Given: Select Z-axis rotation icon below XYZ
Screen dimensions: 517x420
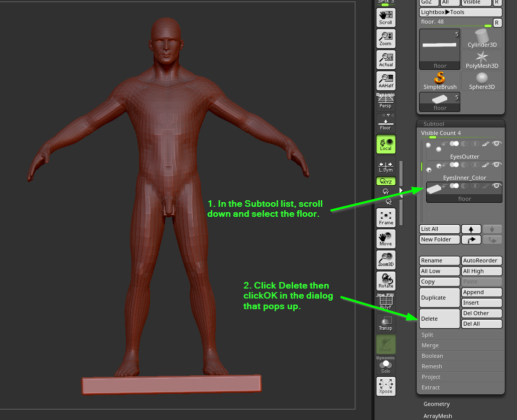Looking at the screenshot, I should [389, 201].
